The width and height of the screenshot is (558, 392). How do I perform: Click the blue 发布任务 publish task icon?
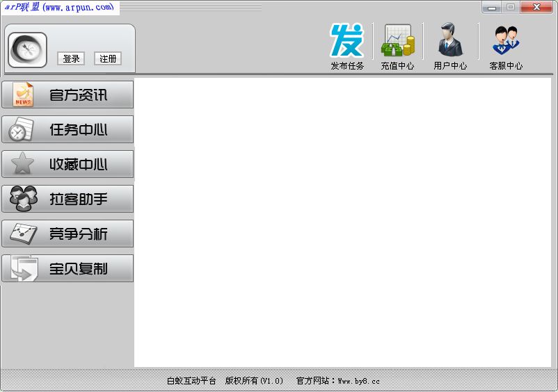(346, 42)
